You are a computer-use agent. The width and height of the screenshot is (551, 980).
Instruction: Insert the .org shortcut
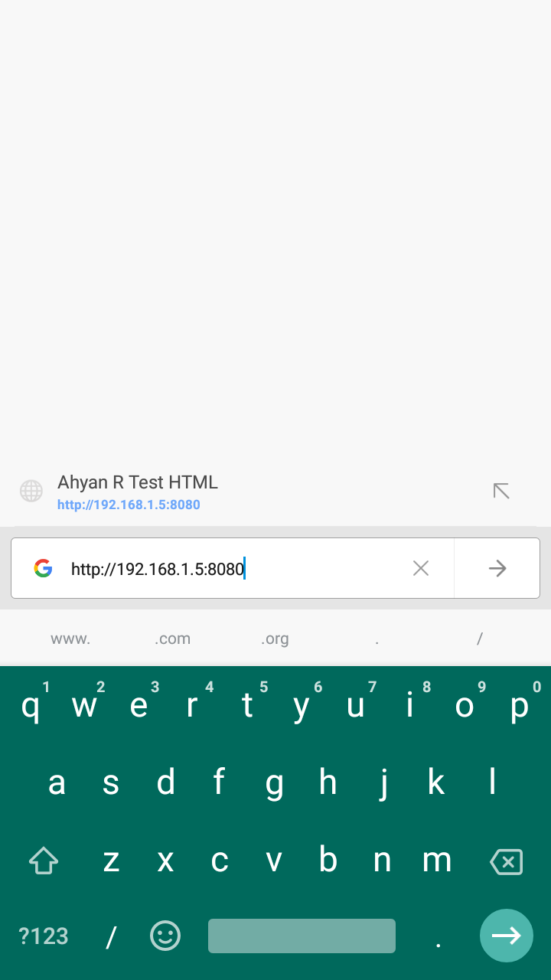click(x=275, y=639)
